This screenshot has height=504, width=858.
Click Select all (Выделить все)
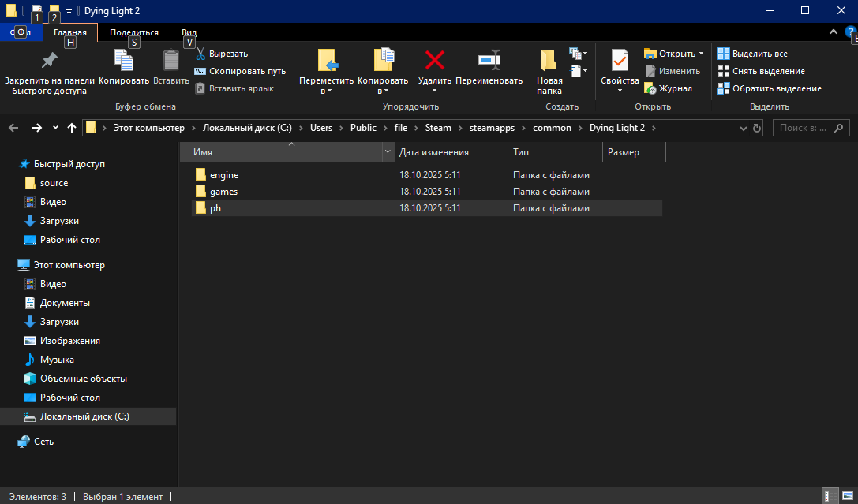click(752, 54)
